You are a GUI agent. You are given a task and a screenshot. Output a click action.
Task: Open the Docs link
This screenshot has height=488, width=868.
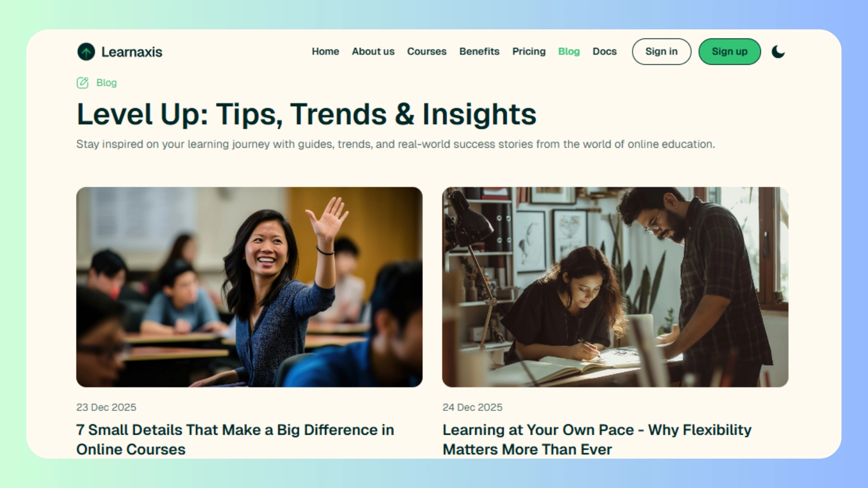[604, 52]
